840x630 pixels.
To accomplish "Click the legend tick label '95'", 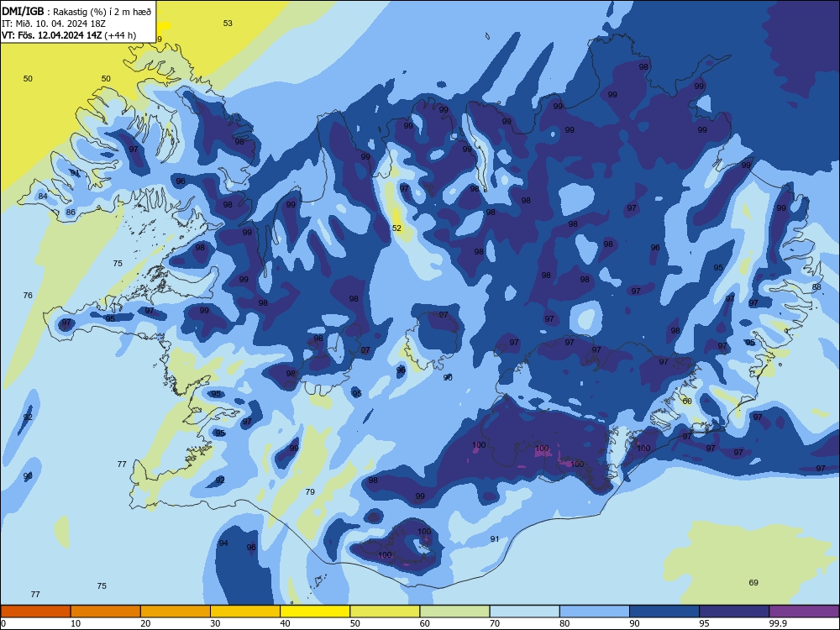I will pyautogui.click(x=705, y=623).
